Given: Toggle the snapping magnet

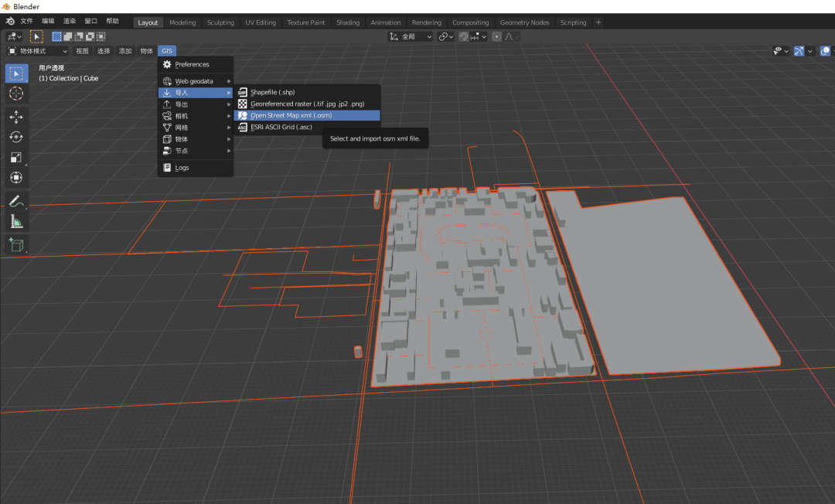Looking at the screenshot, I should 464,36.
